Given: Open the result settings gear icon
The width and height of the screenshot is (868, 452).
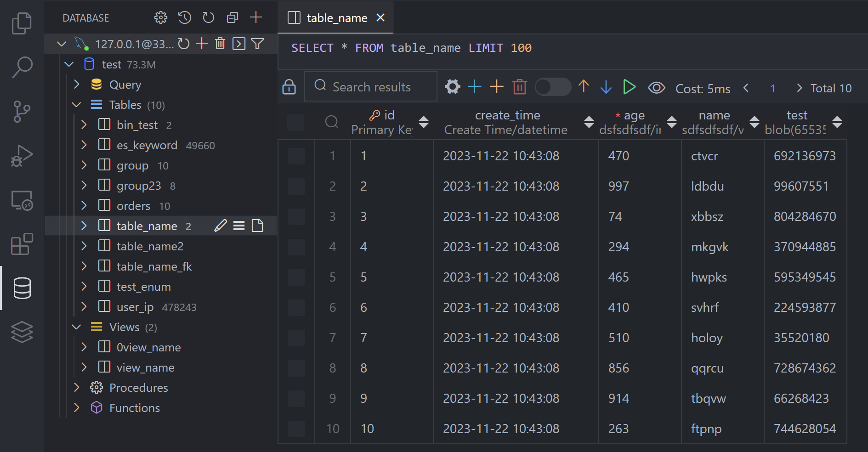Looking at the screenshot, I should 452,87.
